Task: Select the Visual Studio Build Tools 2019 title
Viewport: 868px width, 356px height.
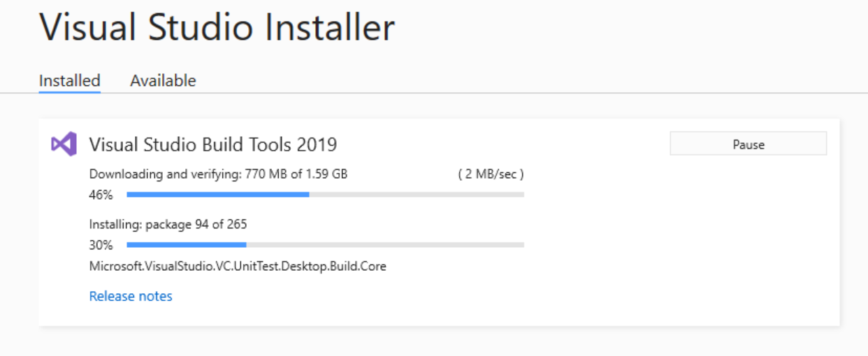Action: coord(213,144)
